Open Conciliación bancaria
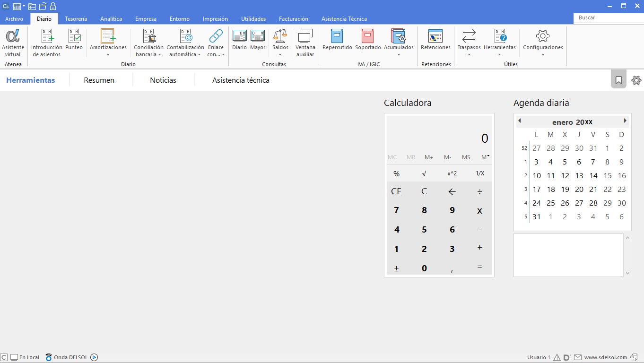The height and width of the screenshot is (363, 644). click(148, 43)
